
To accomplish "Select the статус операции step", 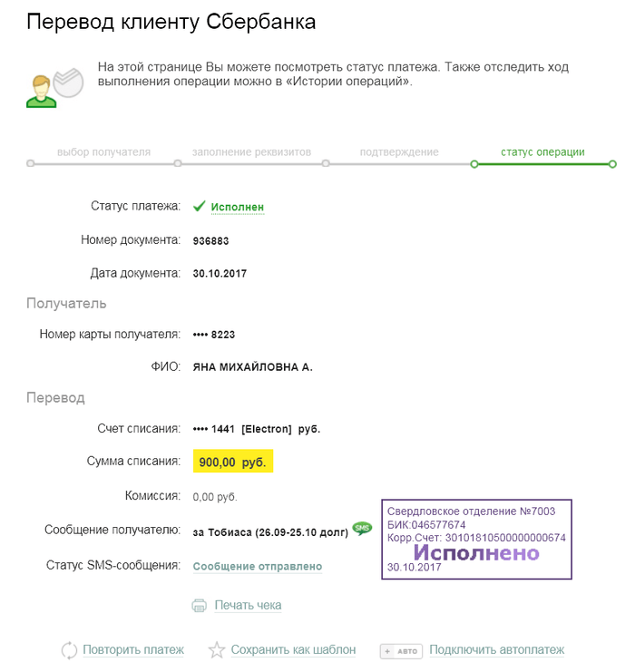I will click(x=542, y=152).
